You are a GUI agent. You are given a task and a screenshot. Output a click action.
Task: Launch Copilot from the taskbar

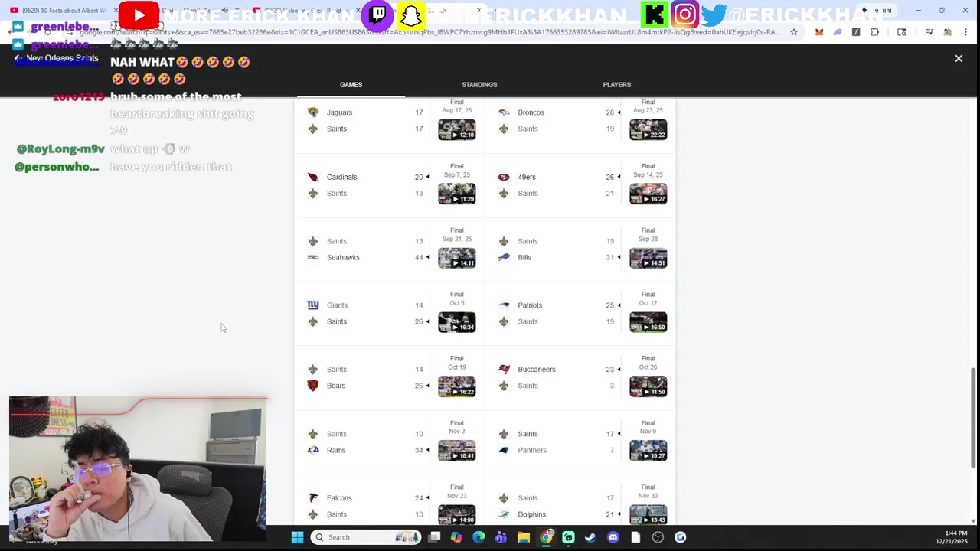(456, 537)
